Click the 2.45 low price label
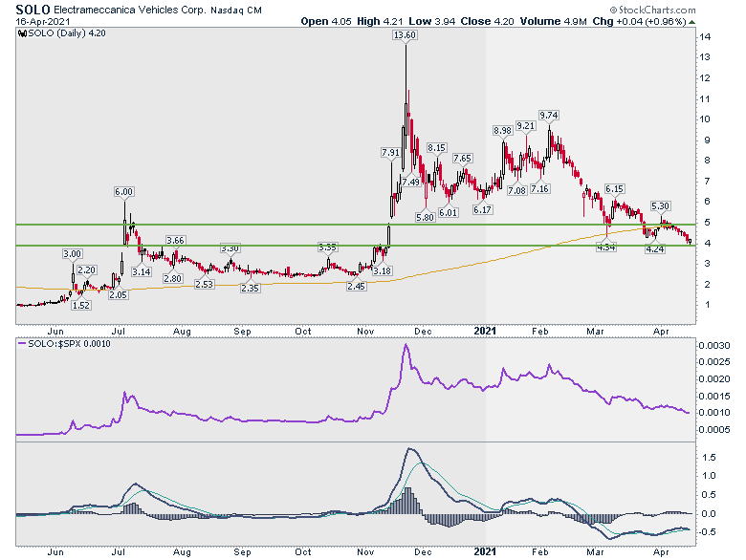This screenshot has height=560, width=746. [357, 286]
